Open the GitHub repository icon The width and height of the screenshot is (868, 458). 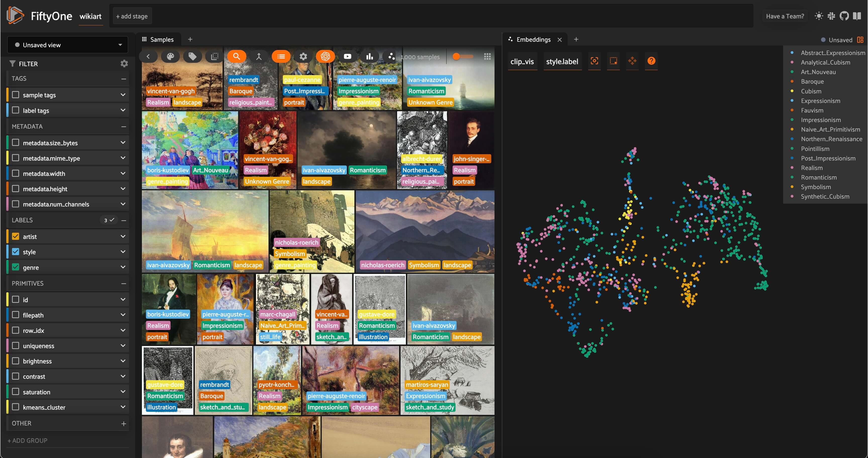click(x=844, y=16)
